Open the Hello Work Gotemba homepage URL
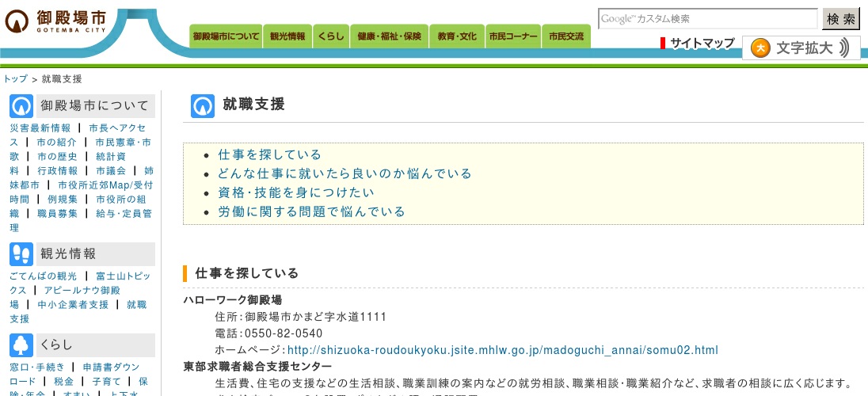 (x=502, y=350)
